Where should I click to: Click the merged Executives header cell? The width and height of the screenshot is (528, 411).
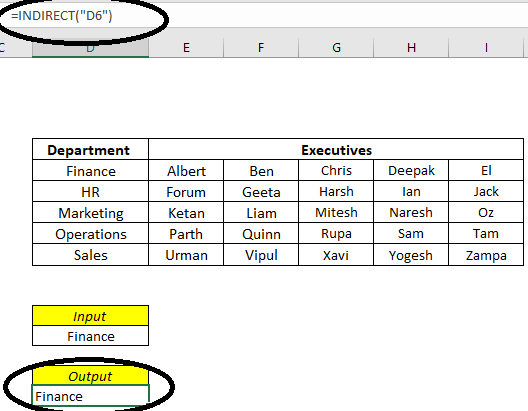[x=336, y=149]
